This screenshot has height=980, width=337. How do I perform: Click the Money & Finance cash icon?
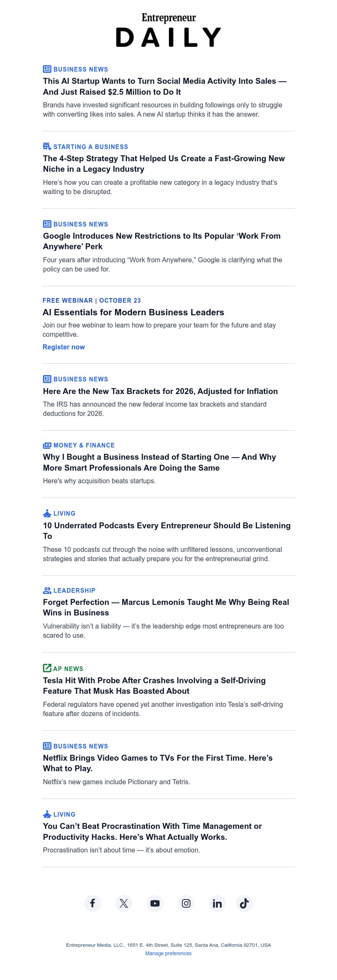[x=47, y=445]
